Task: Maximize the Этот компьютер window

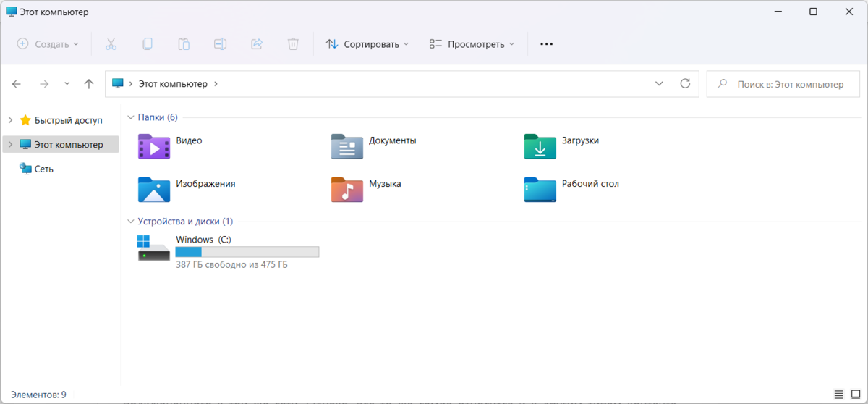Action: pos(813,12)
